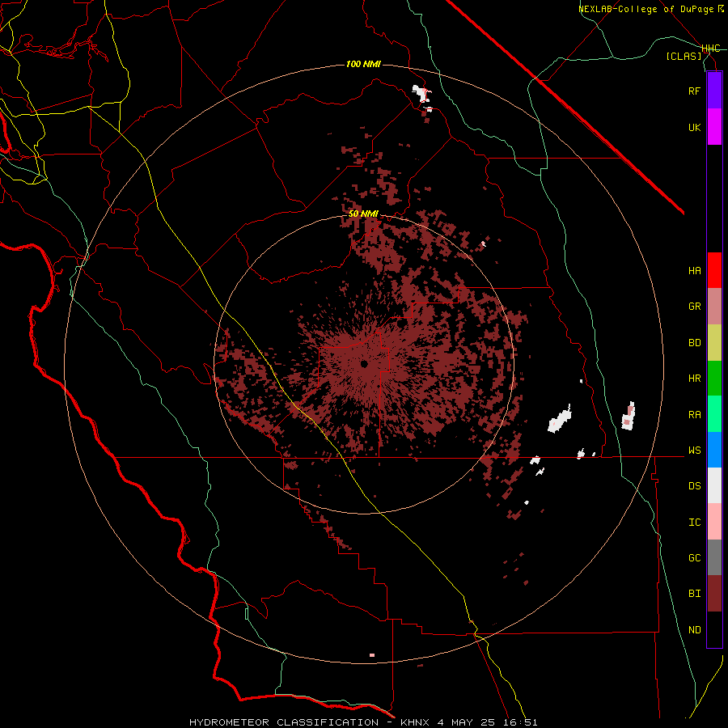Click the 'HA' legend label
Viewport: 728px width, 728px height.
point(694,270)
